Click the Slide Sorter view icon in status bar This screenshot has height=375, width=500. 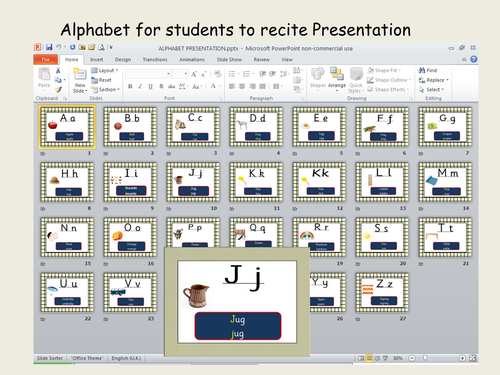pos(369,358)
